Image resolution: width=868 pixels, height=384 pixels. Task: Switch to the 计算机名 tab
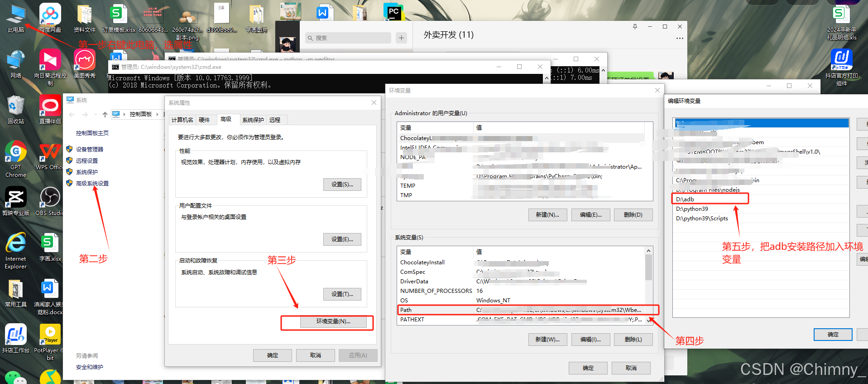pyautogui.click(x=182, y=120)
